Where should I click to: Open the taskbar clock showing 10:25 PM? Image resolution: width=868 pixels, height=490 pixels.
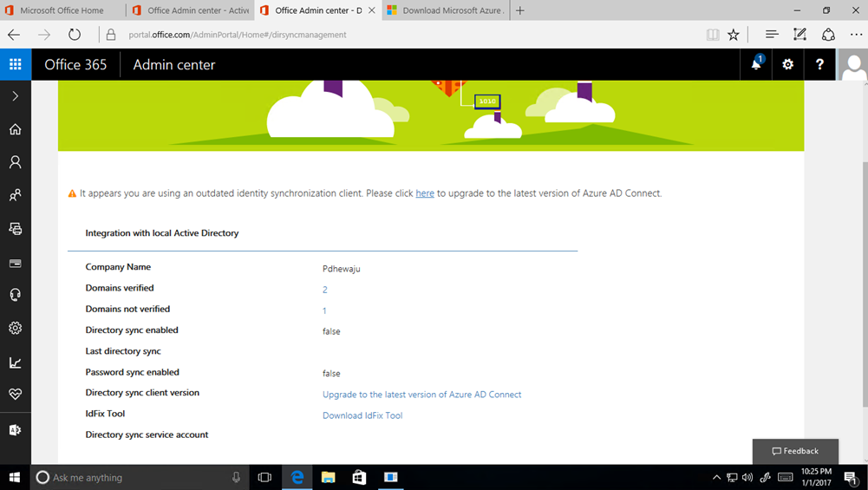pos(816,477)
